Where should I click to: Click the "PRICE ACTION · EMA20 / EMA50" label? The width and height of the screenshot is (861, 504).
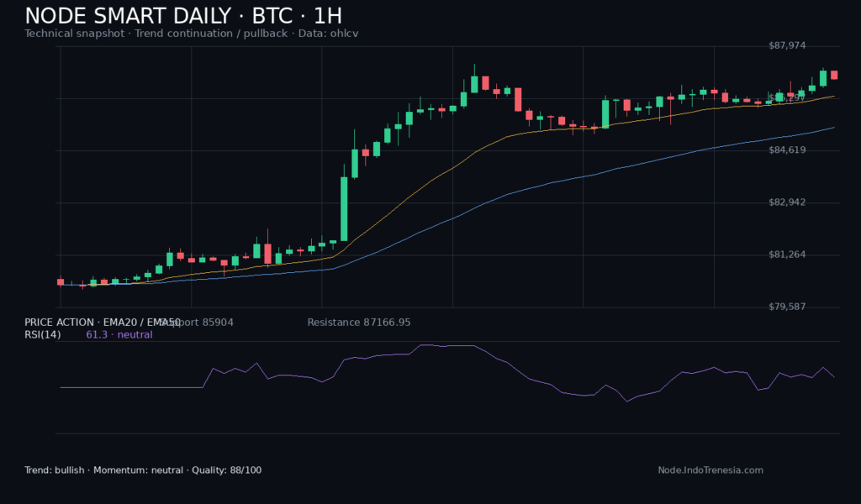coord(103,323)
